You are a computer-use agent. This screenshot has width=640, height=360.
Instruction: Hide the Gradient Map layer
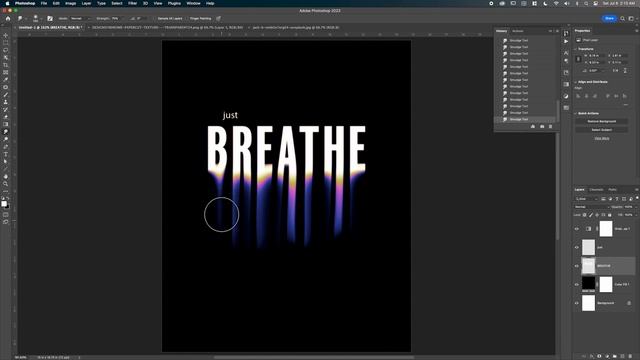(577, 229)
